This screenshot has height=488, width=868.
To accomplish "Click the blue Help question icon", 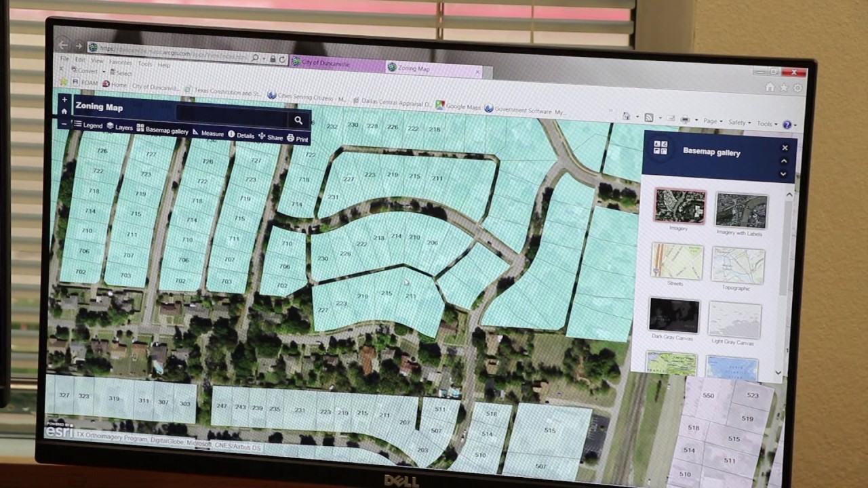I will point(787,125).
